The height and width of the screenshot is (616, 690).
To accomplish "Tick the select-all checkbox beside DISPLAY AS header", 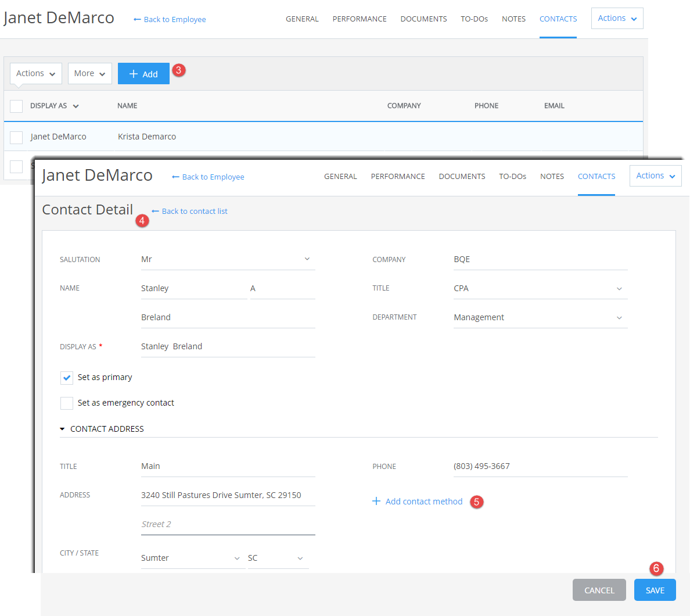I will [x=16, y=106].
